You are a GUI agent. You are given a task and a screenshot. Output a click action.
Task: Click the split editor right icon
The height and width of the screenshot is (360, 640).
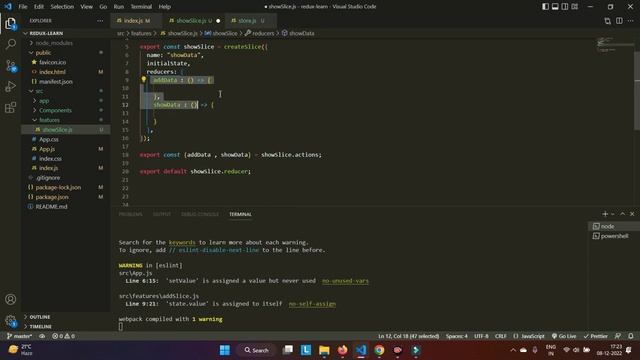pos(619,20)
